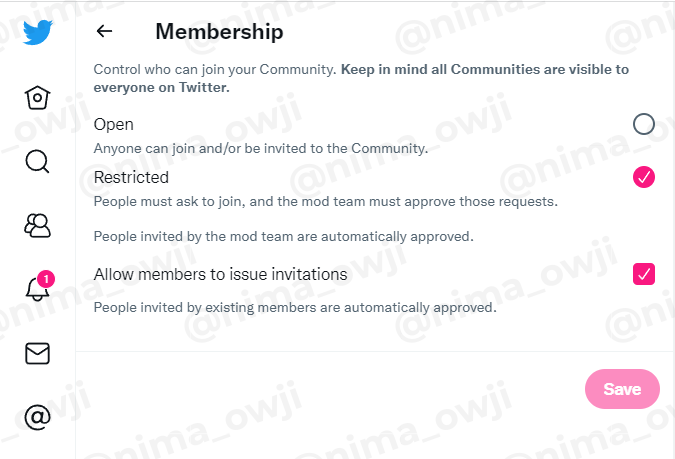Open Communities people icon in sidebar
The image size is (675, 459).
coord(37,226)
